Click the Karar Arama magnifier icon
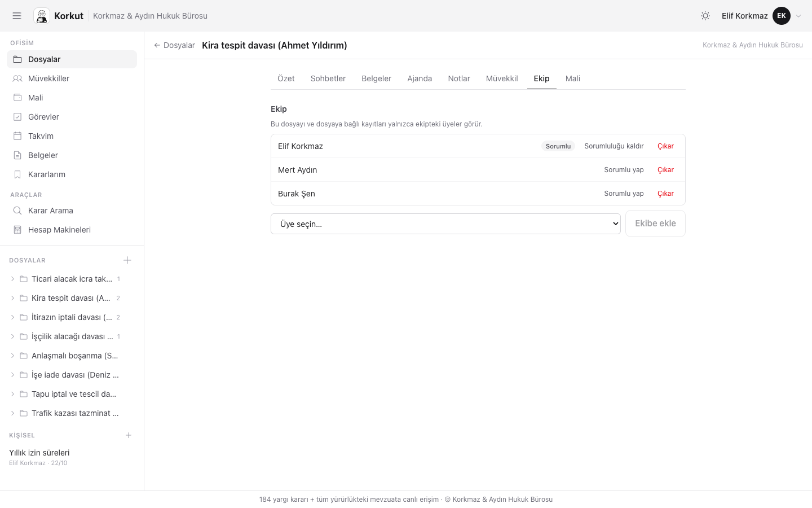Viewport: 812px width, 508px height. [17, 211]
